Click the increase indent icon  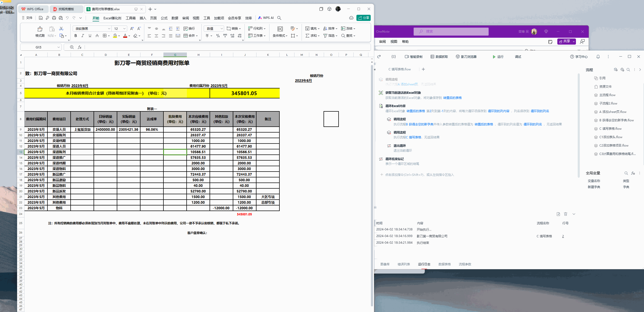click(178, 29)
